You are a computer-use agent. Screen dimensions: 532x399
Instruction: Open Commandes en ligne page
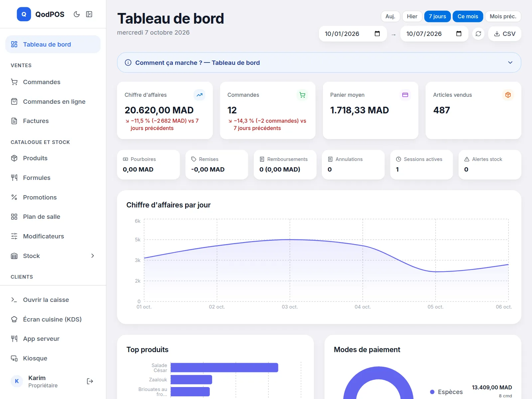point(53,101)
